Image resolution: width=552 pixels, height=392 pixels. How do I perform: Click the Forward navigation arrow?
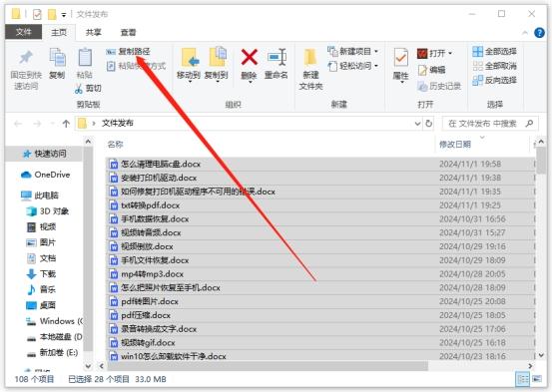(x=37, y=124)
